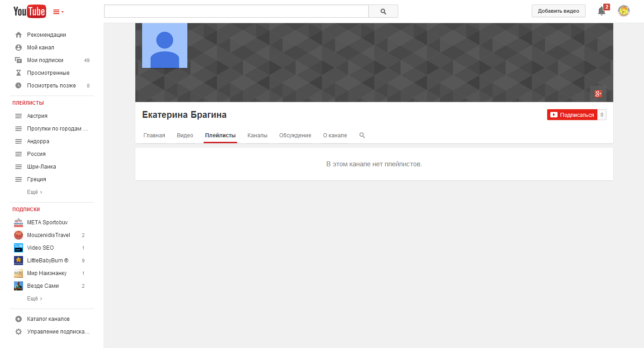Screen dimensions: 644x348
Task: Switch to the Каналы tab
Action: pyautogui.click(x=258, y=135)
